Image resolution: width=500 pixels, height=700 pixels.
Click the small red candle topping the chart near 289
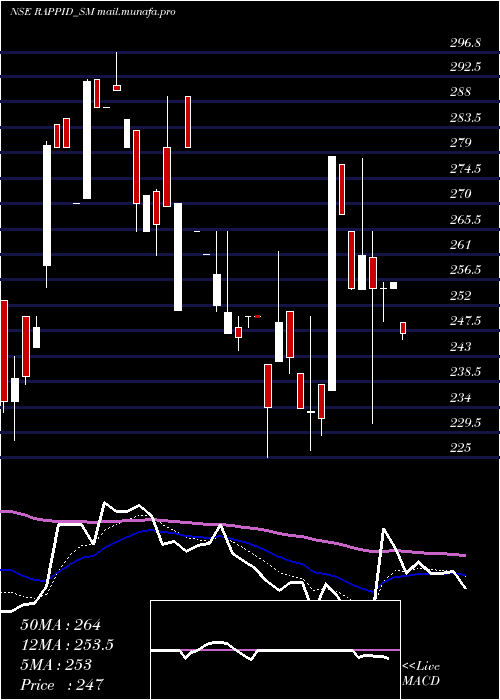coord(117,88)
